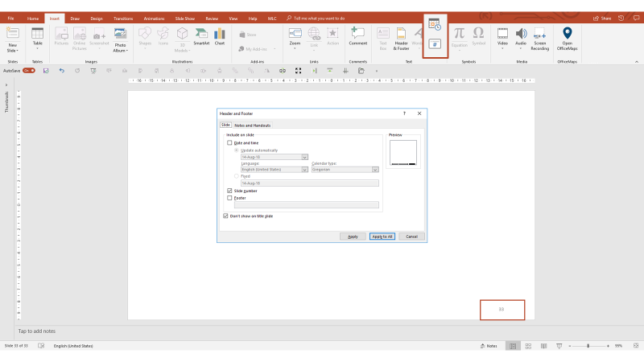
Task: Insert a Table from the ribbon
Action: [37, 38]
